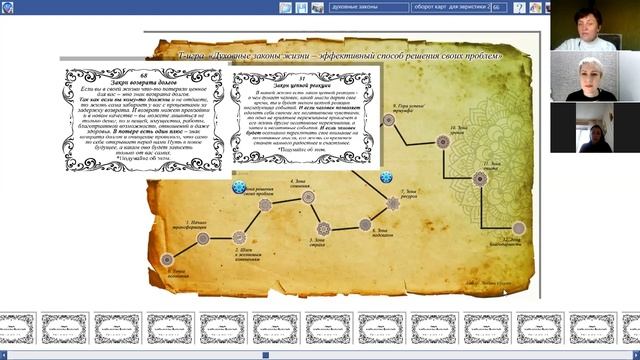Click the 'духовные законы' field in the toolbar

pos(369,7)
